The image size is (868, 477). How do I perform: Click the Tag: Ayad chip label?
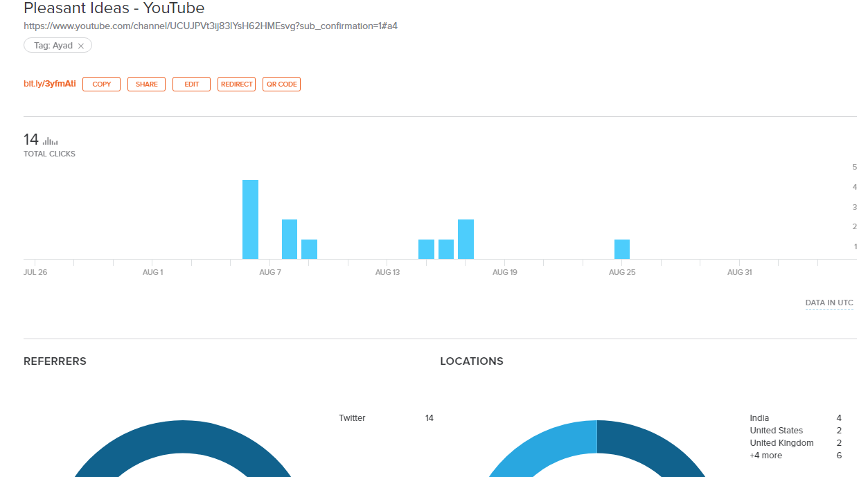tap(53, 46)
